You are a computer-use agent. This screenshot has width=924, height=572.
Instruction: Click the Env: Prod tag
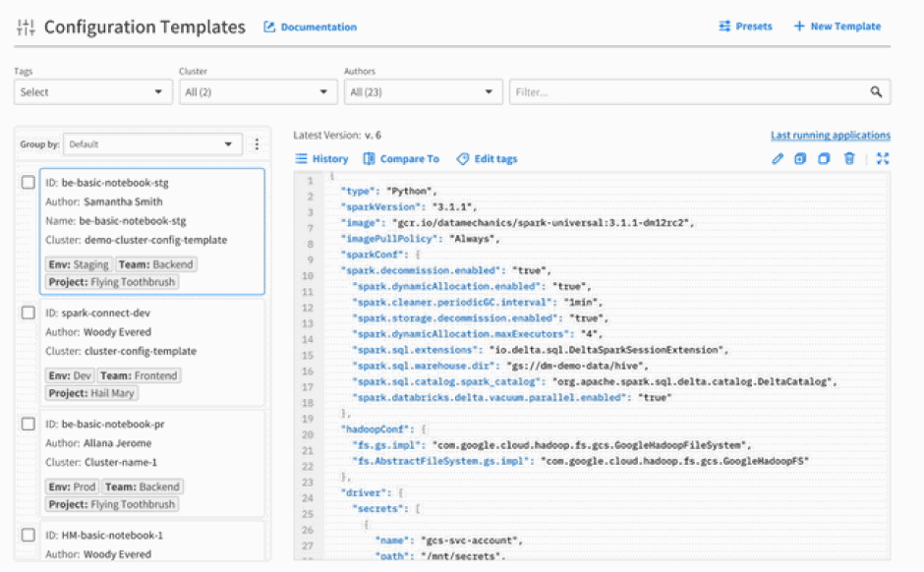pos(72,486)
